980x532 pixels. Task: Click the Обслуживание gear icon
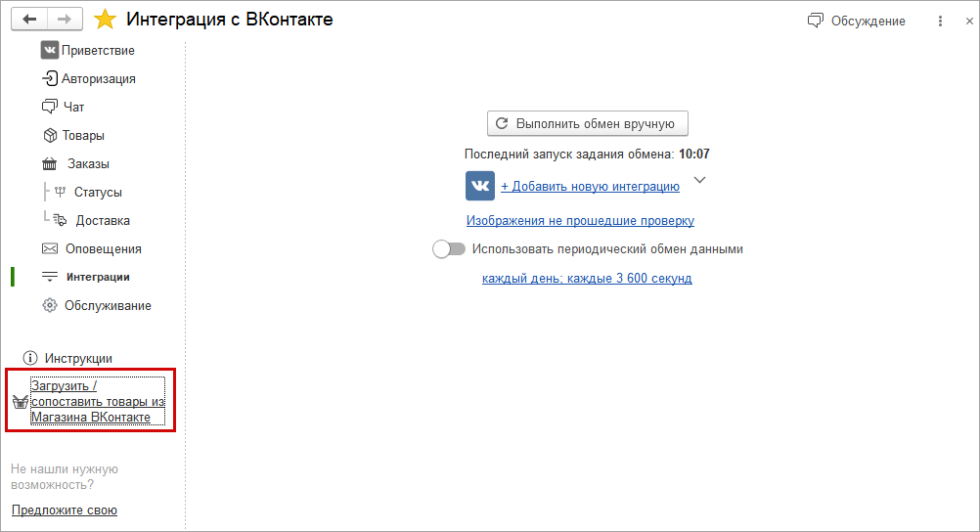click(50, 305)
